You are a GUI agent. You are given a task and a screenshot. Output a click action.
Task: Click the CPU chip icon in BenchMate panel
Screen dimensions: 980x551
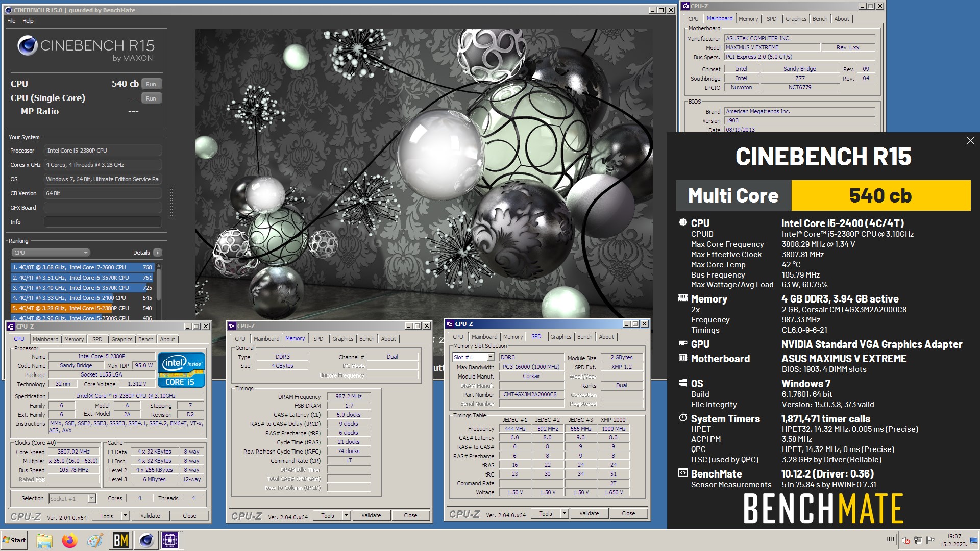coord(683,223)
